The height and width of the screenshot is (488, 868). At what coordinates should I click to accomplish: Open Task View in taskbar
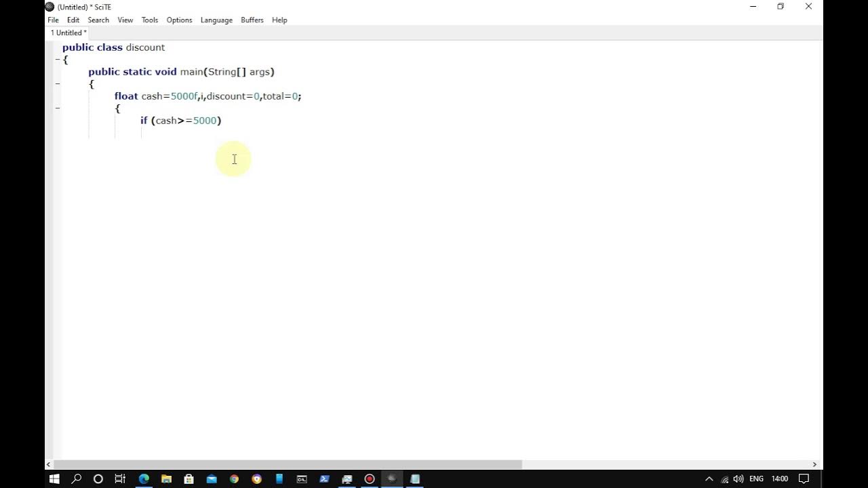pyautogui.click(x=120, y=479)
